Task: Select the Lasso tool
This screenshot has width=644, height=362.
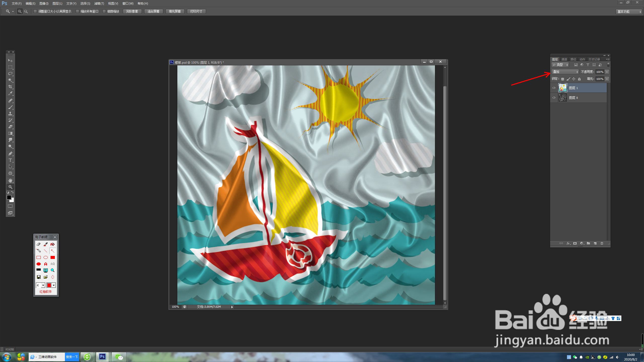Action: click(x=10, y=74)
